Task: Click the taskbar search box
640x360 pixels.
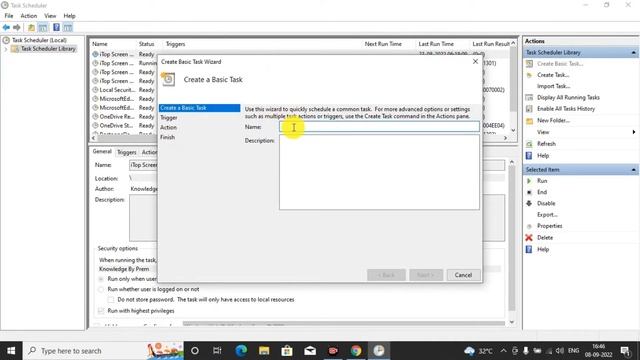Action: click(104, 351)
